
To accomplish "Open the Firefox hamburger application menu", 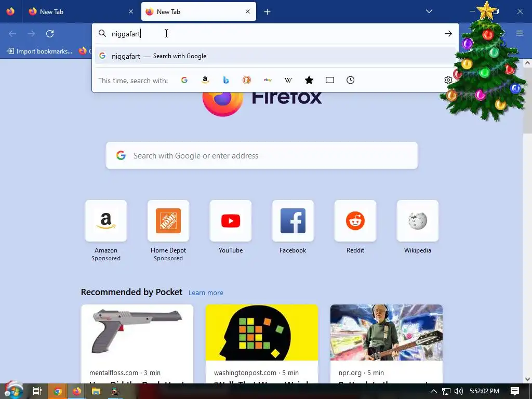I will pyautogui.click(x=520, y=33).
